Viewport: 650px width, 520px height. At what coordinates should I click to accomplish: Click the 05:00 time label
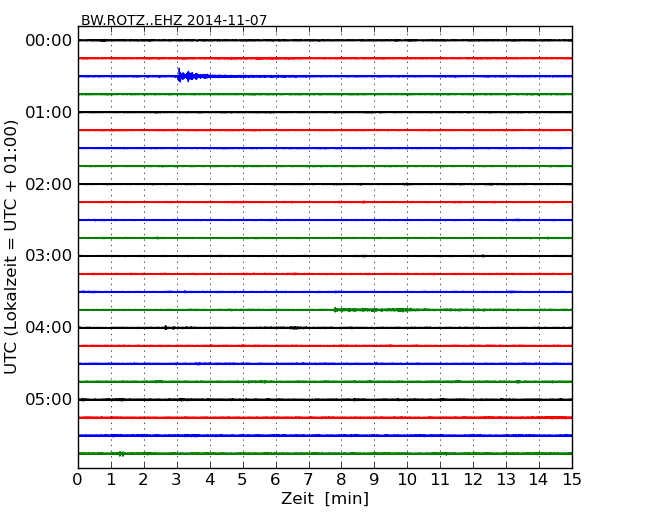(x=49, y=399)
